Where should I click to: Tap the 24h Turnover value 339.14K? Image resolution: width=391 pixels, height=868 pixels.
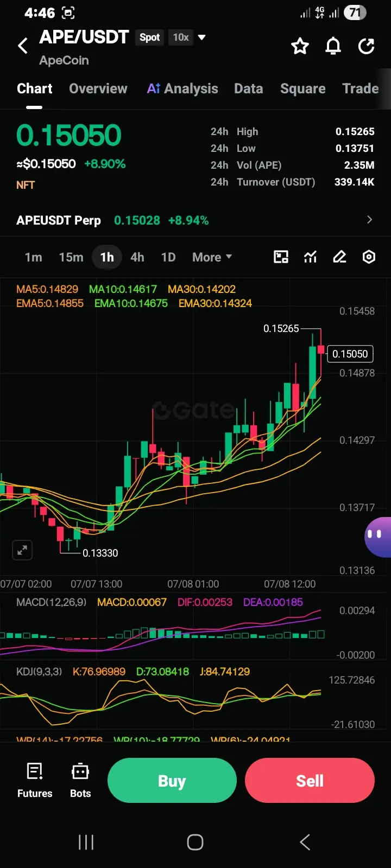[354, 182]
